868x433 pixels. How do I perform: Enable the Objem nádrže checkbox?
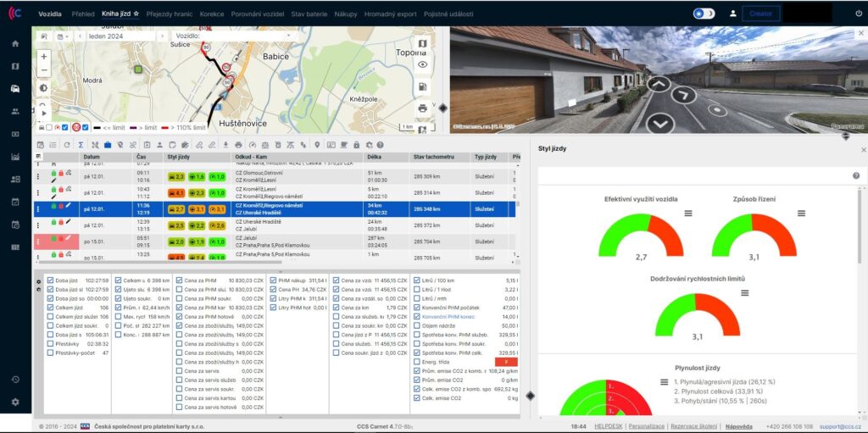(417, 325)
